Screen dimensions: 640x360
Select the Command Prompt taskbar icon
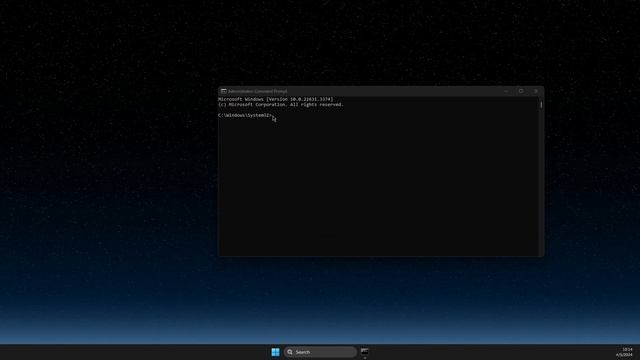364,352
